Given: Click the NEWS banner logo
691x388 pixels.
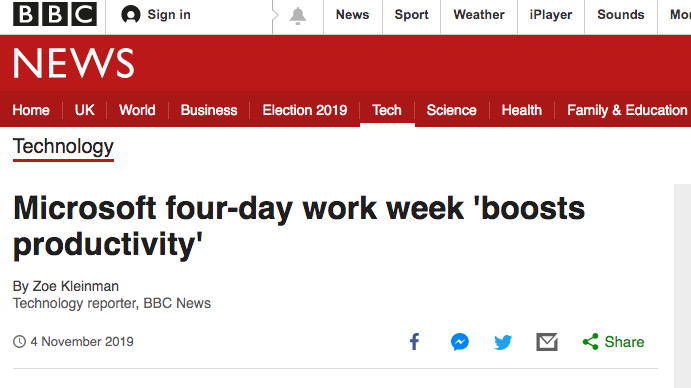Looking at the screenshot, I should click(74, 63).
